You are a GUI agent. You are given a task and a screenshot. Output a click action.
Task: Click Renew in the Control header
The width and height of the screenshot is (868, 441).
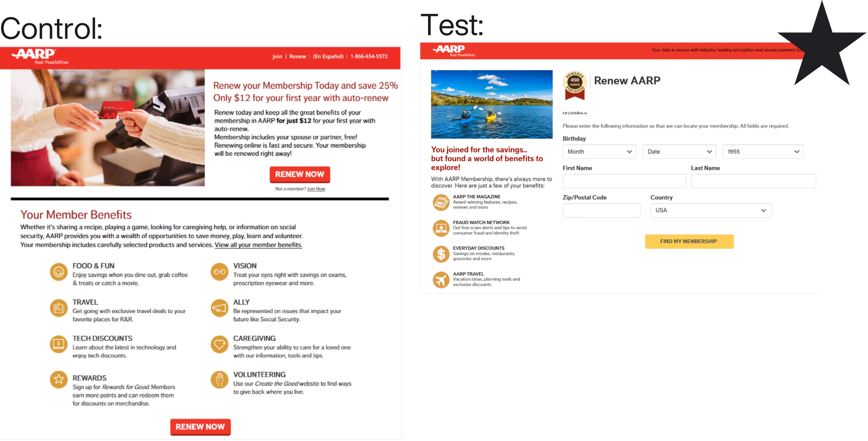(x=298, y=56)
